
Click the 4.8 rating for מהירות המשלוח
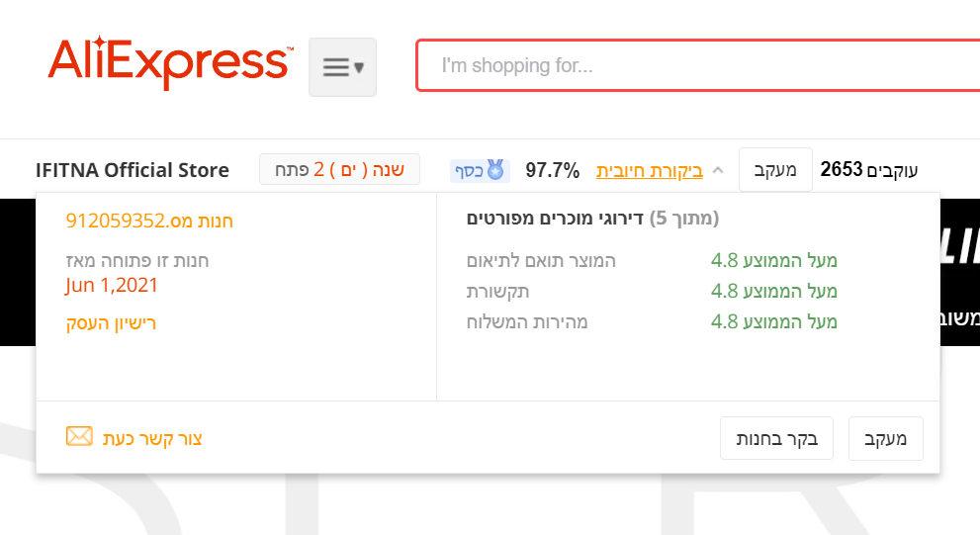724,321
